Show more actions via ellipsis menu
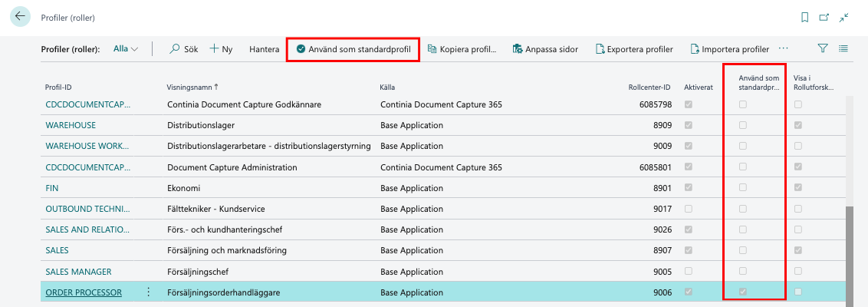 [x=783, y=48]
